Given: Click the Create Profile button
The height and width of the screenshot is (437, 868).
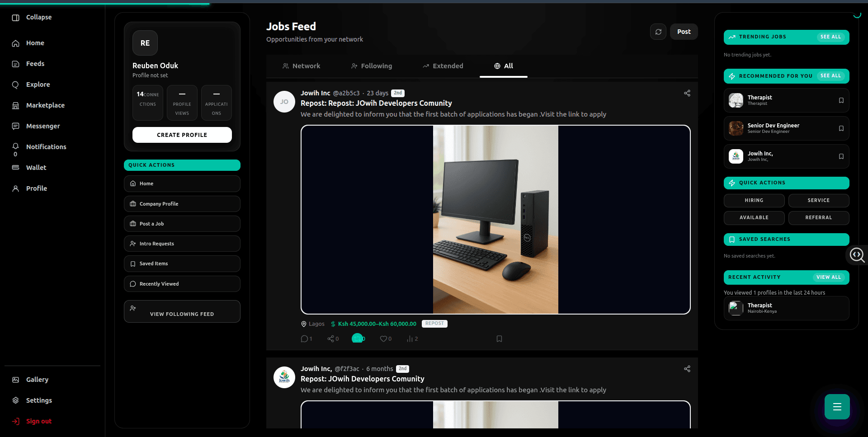Looking at the screenshot, I should click(x=182, y=135).
